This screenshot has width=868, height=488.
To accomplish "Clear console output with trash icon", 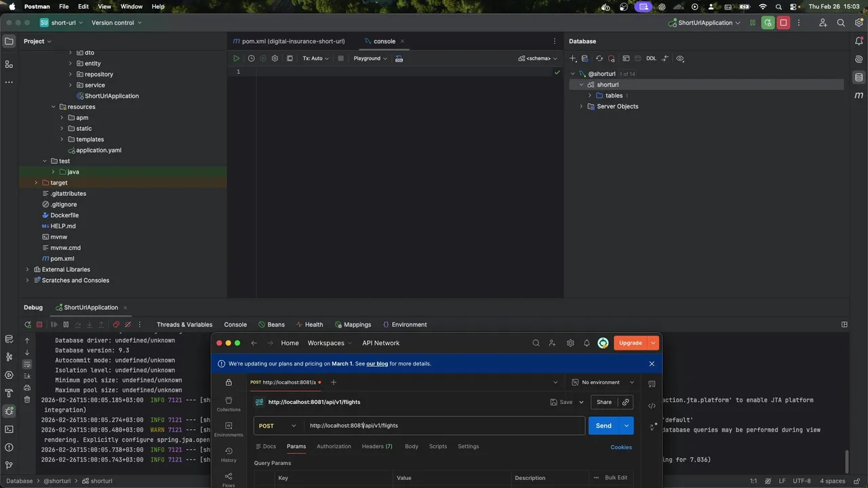I will tap(27, 399).
